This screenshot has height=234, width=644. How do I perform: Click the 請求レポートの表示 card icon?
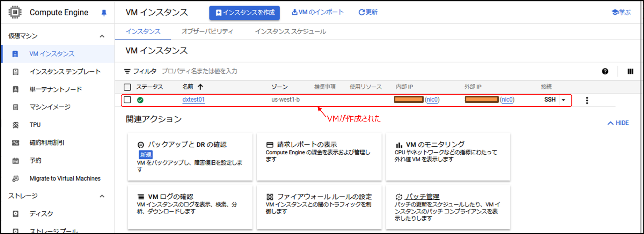270,145
